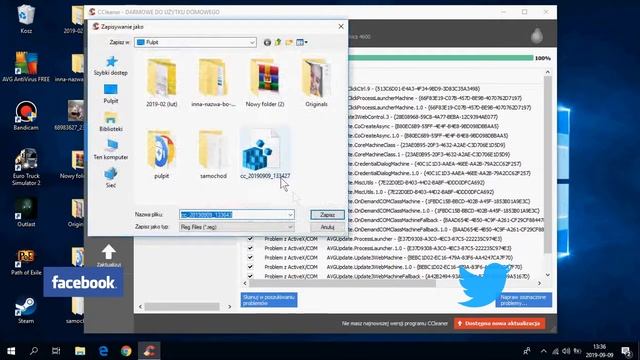Open Kosz recycle bin desktop icon
This screenshot has height=360, width=640.
click(x=26, y=19)
